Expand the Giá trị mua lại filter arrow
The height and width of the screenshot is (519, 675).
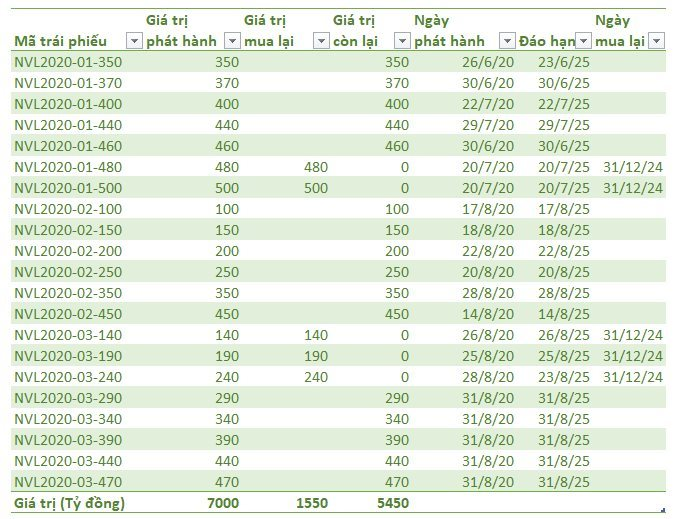tap(321, 41)
